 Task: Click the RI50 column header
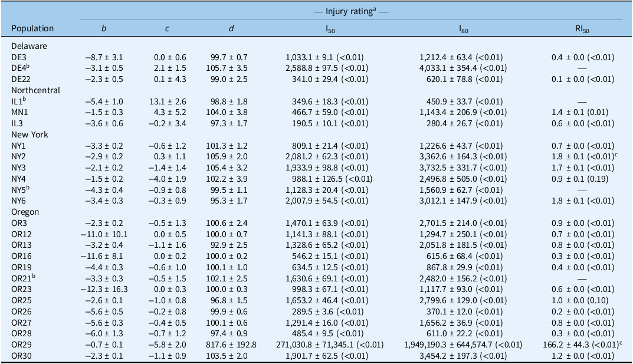click(582, 28)
